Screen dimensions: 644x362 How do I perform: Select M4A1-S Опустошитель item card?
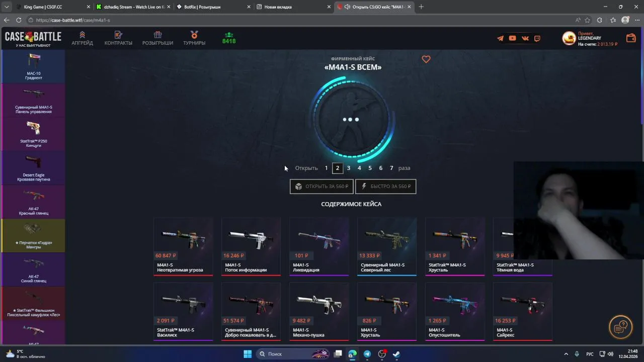pos(455,312)
